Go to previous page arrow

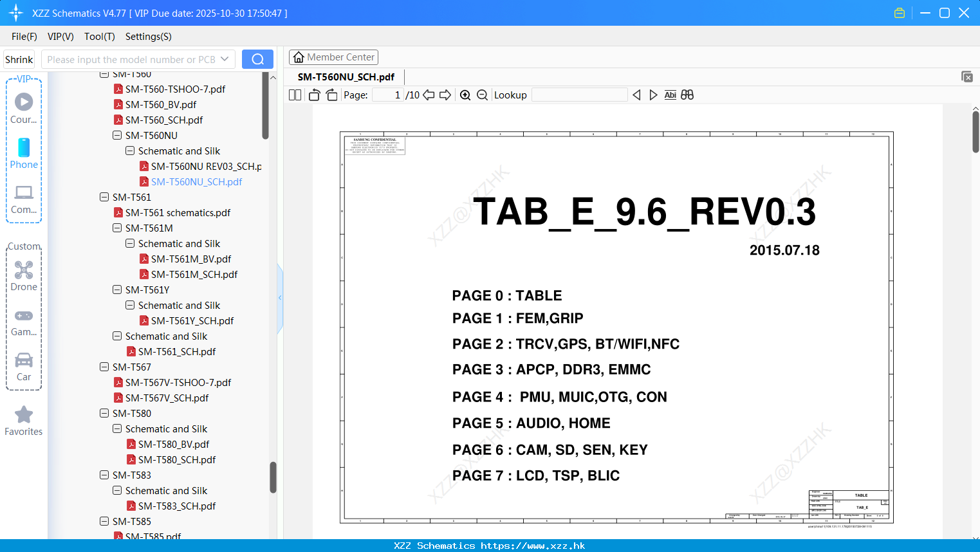[x=429, y=95]
